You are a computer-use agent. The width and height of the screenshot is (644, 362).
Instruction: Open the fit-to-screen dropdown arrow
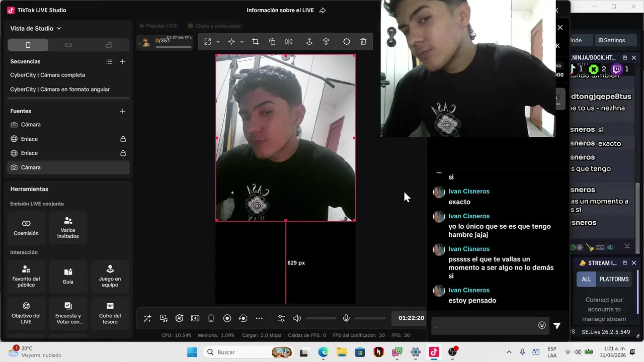point(218,42)
